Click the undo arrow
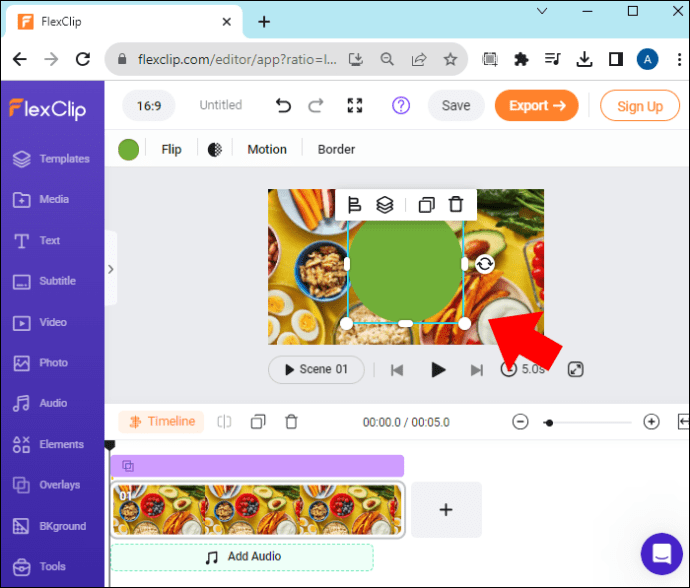The width and height of the screenshot is (690, 588). [x=283, y=106]
